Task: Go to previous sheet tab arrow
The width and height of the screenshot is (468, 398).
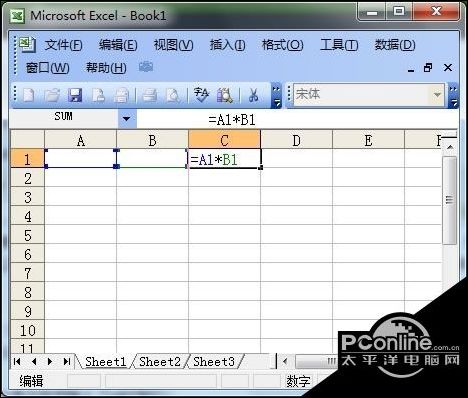Action: pyautogui.click(x=34, y=361)
